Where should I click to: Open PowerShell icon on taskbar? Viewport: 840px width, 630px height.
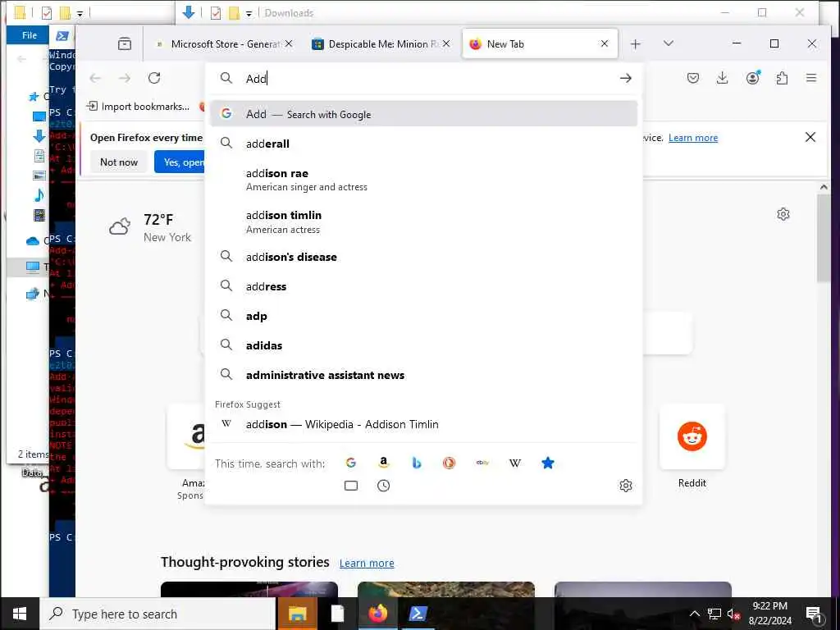(x=418, y=614)
